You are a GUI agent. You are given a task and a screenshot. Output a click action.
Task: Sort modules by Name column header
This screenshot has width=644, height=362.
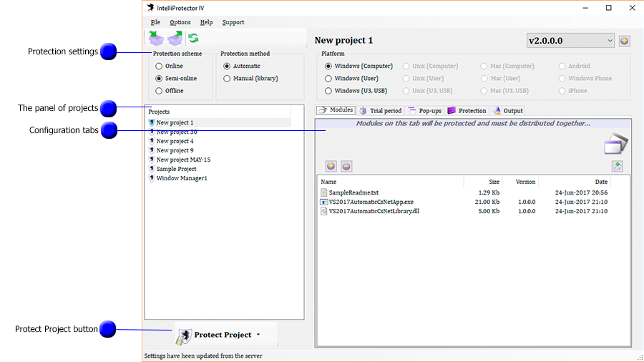391,182
